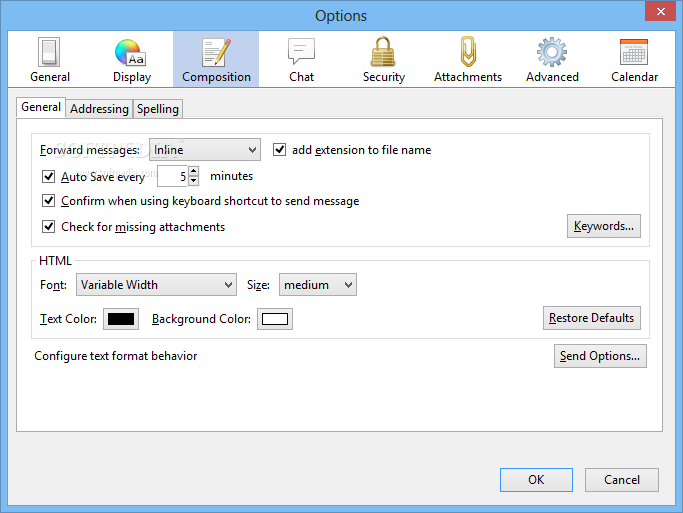Open the Attachments paperclip category
Viewport: 683px width, 513px height.
pos(468,60)
